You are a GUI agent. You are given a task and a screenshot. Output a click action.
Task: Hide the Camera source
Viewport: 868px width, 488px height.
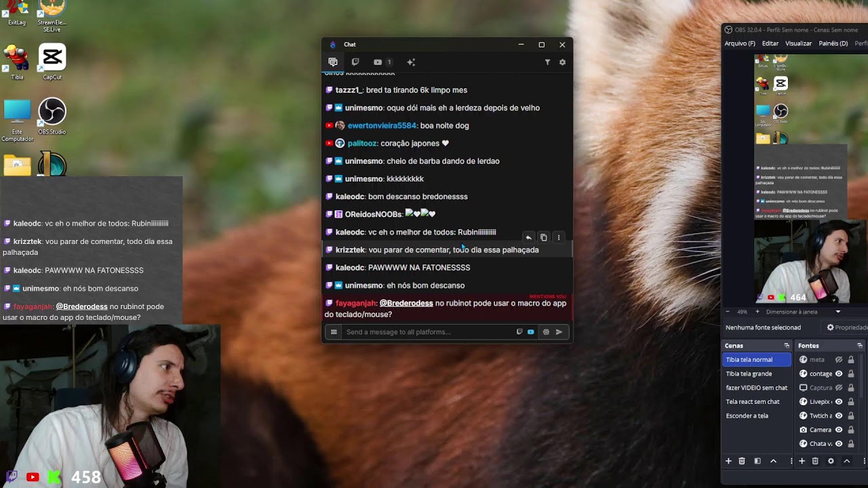point(839,430)
